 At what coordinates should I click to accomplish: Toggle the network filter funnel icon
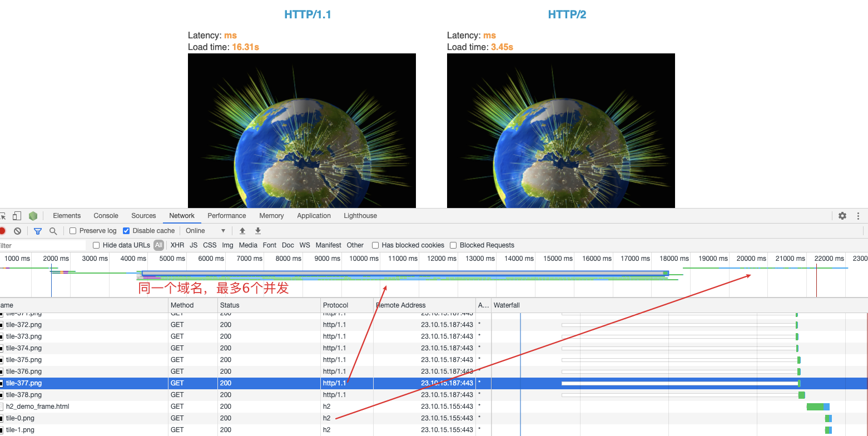pyautogui.click(x=38, y=231)
